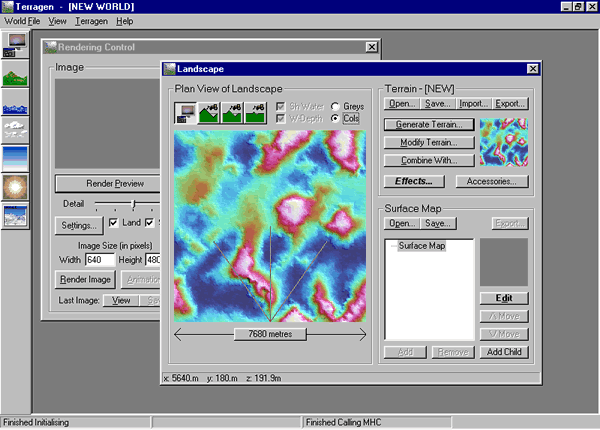Image resolution: width=600 pixels, height=430 pixels.
Task: Toggle the W-Depth checkbox
Action: [280, 119]
